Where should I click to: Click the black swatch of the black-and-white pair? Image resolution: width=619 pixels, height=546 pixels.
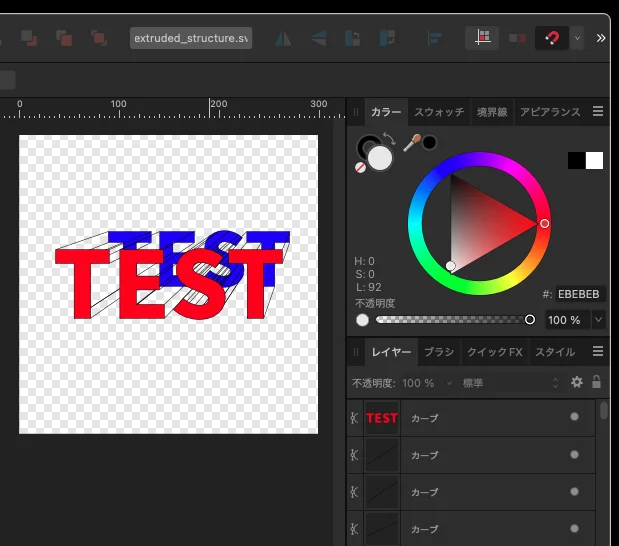(x=576, y=161)
